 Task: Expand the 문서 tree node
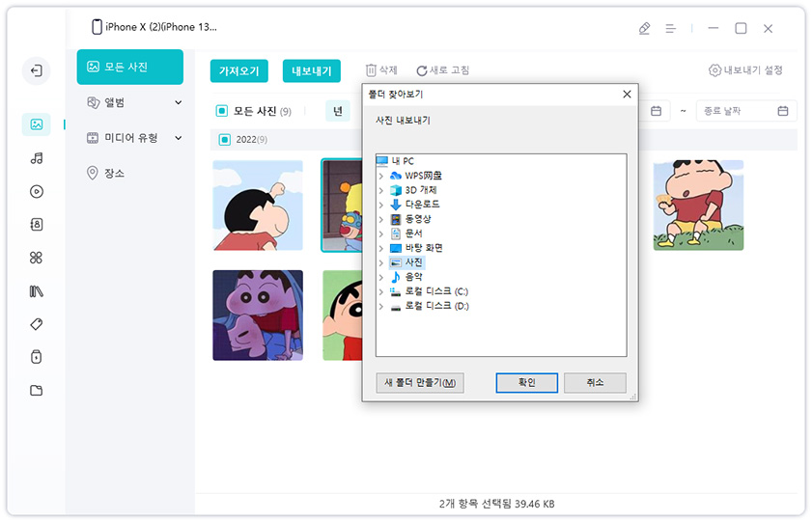(381, 234)
